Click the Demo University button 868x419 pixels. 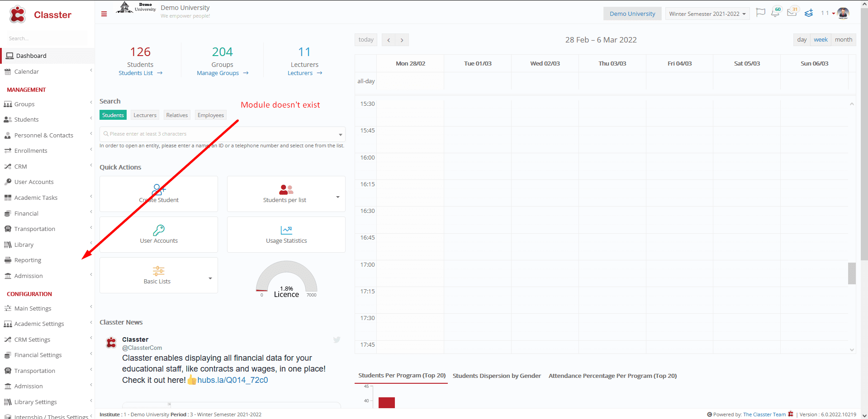point(632,14)
